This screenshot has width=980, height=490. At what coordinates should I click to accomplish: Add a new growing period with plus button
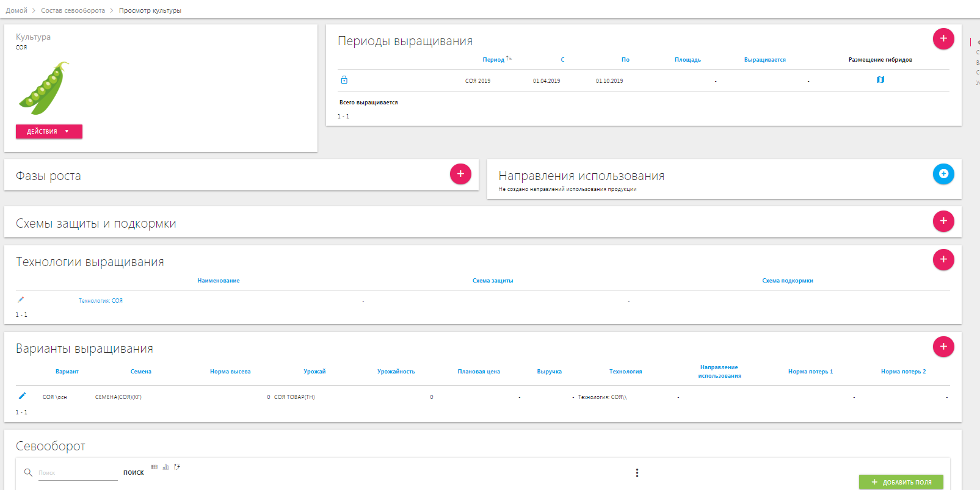tap(943, 39)
